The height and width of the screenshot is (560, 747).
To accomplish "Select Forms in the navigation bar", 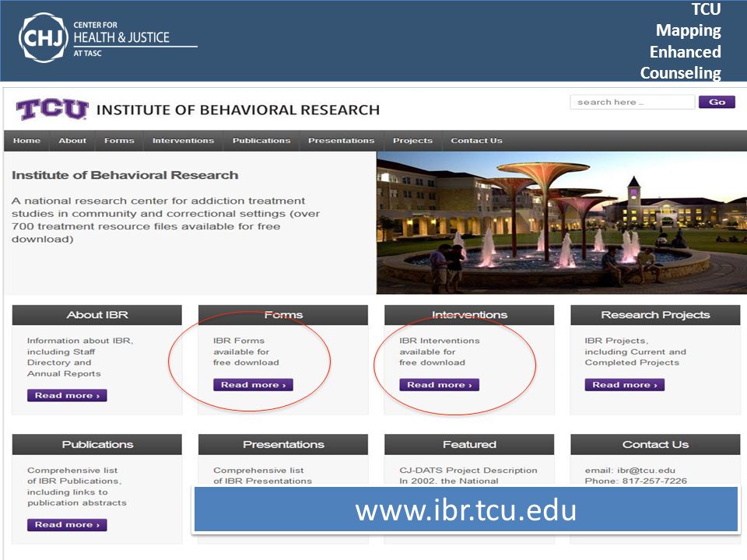I will (119, 141).
